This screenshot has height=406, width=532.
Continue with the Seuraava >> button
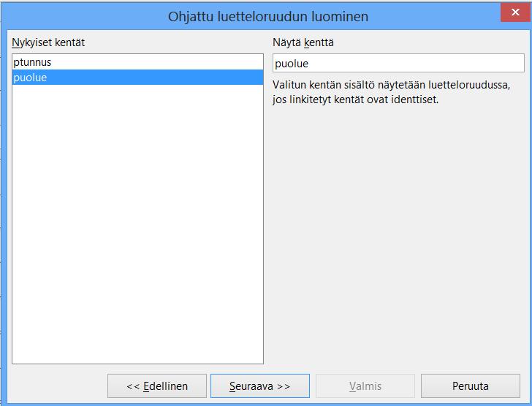pos(260,386)
